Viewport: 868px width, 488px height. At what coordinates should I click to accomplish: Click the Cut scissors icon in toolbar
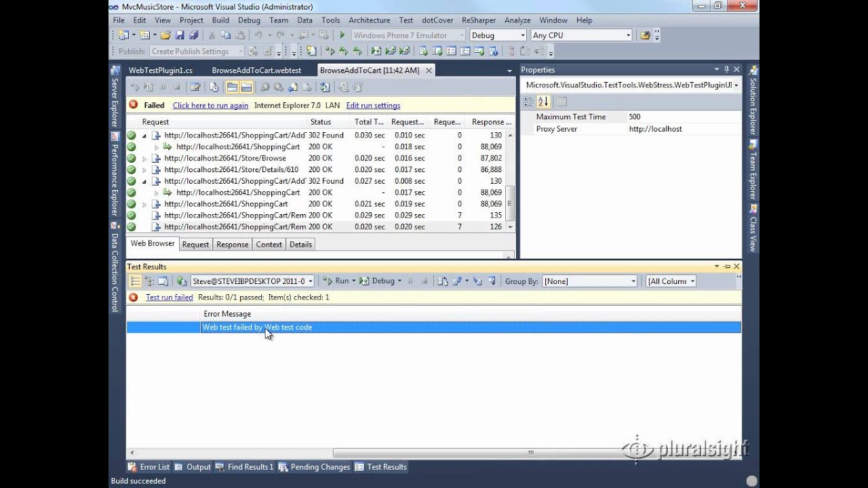coord(212,35)
